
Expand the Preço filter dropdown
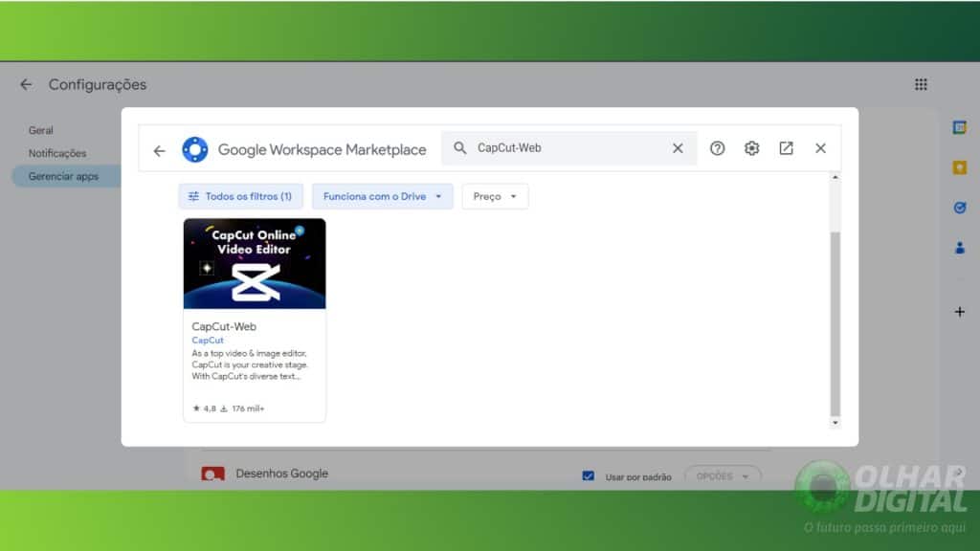pos(495,196)
